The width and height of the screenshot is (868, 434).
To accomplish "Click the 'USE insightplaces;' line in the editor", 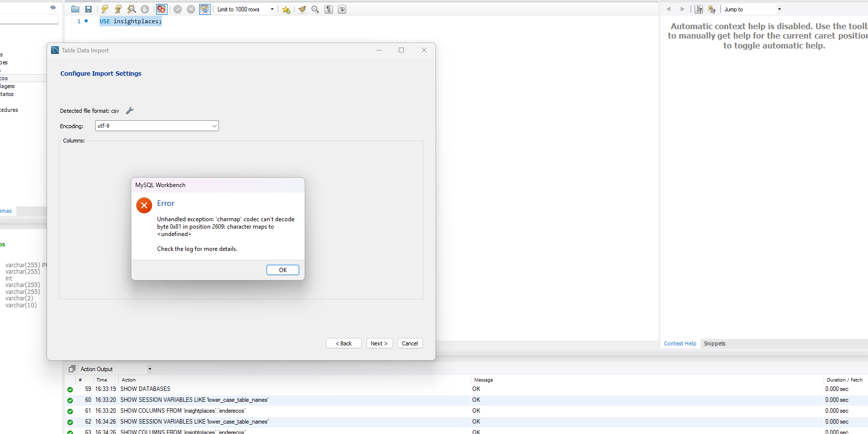I will pyautogui.click(x=131, y=21).
